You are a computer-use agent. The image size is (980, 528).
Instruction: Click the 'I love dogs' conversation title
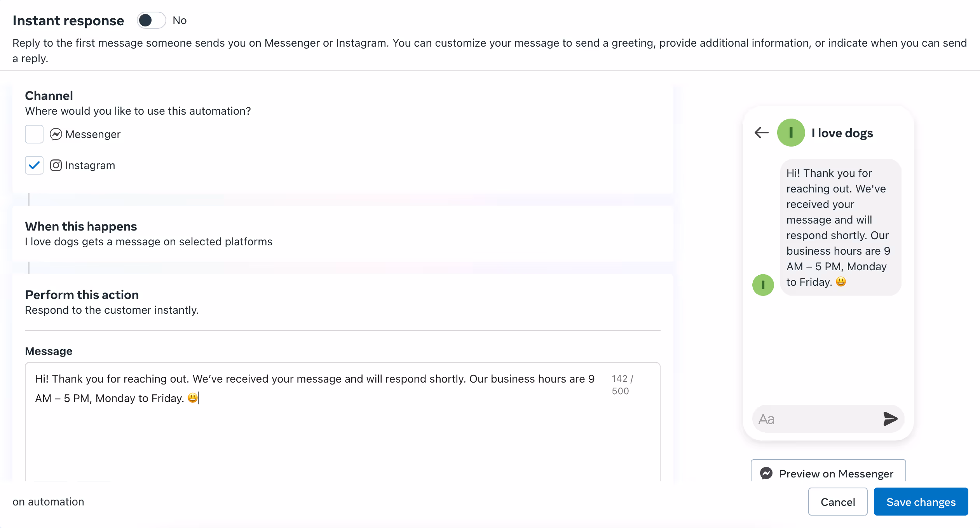(842, 133)
